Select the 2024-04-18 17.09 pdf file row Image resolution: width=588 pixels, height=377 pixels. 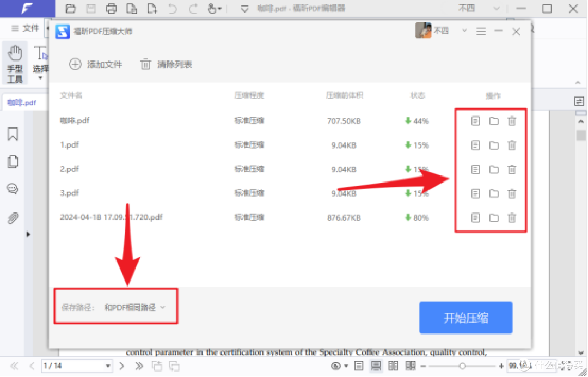[290, 217]
